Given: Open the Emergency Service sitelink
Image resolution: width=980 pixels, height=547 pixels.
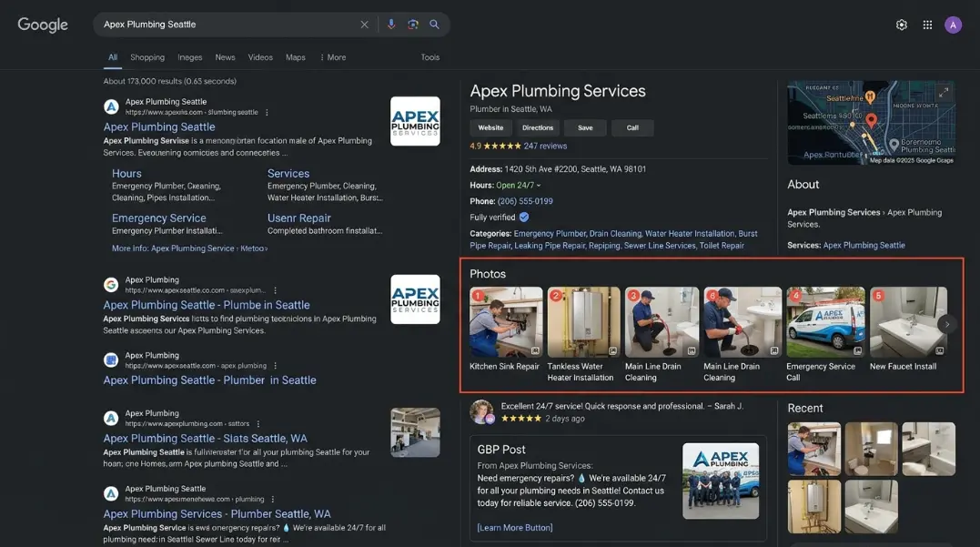Looking at the screenshot, I should click(x=158, y=218).
